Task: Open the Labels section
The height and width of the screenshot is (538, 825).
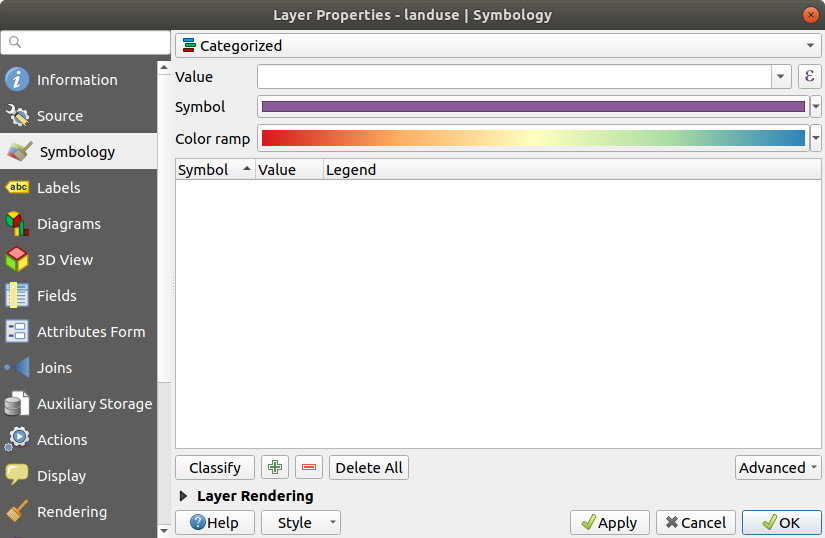Action: (x=58, y=188)
